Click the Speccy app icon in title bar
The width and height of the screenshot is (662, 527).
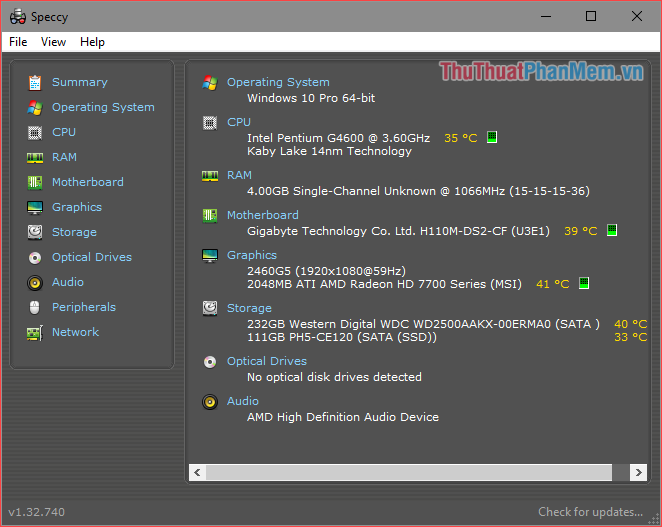pyautogui.click(x=18, y=16)
